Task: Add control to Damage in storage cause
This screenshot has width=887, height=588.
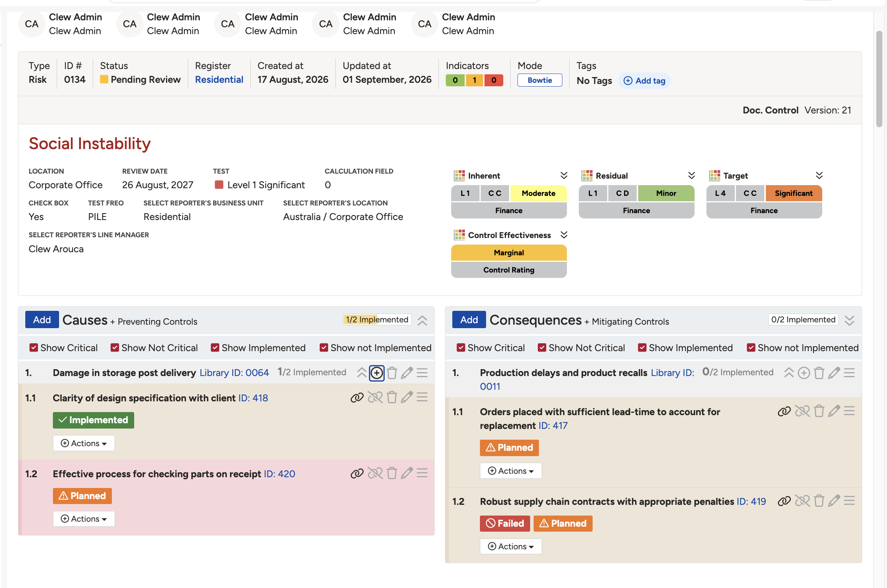Action: [x=377, y=373]
